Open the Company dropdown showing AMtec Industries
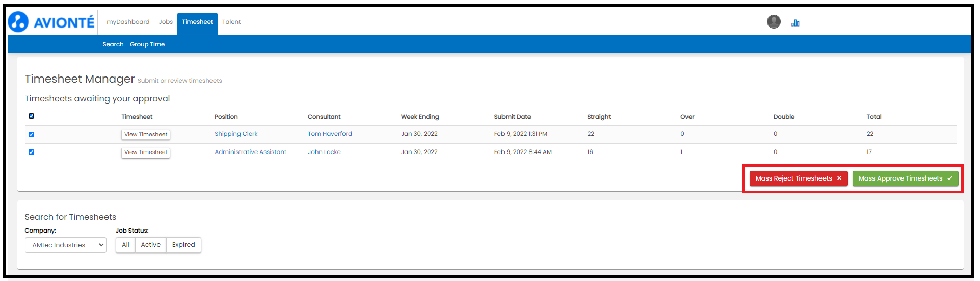Viewport: 980px width, 281px height. click(x=66, y=245)
